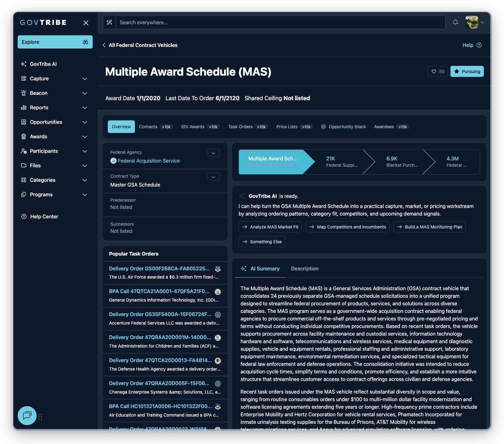The image size is (504, 444).
Task: Click the 4.3M Federal step
Action: (456, 162)
